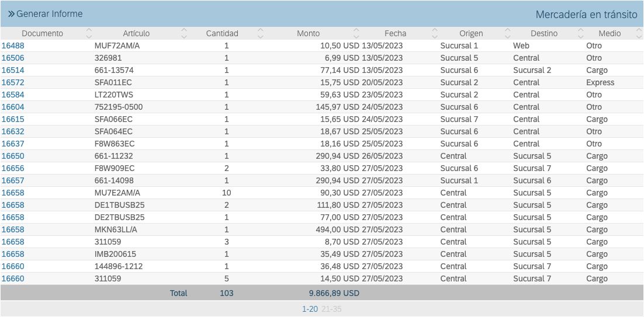Click sort arrows beside Fecha column
Screen dimensions: 644x317
[434, 34]
